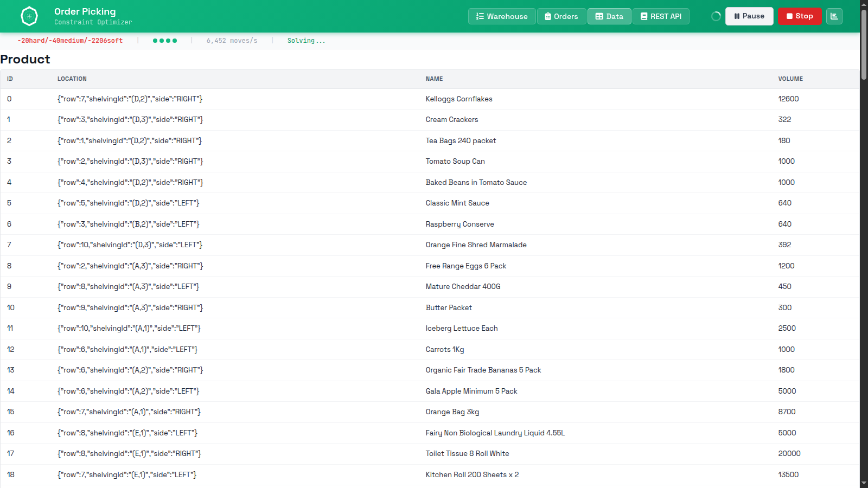This screenshot has height=488, width=868.
Task: Click Organic Fair Trade Bananas 5 Pack
Action: coord(483,370)
